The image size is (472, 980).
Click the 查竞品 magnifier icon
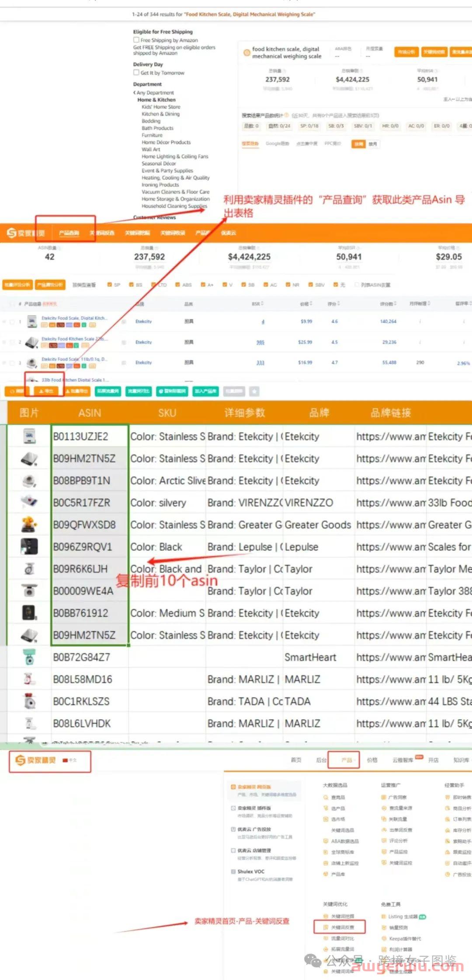[x=326, y=797]
